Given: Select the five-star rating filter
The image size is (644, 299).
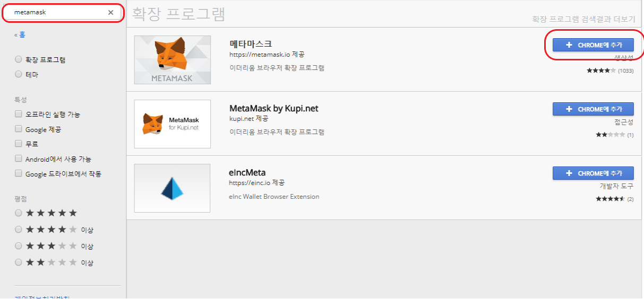Looking at the screenshot, I should (x=19, y=213).
